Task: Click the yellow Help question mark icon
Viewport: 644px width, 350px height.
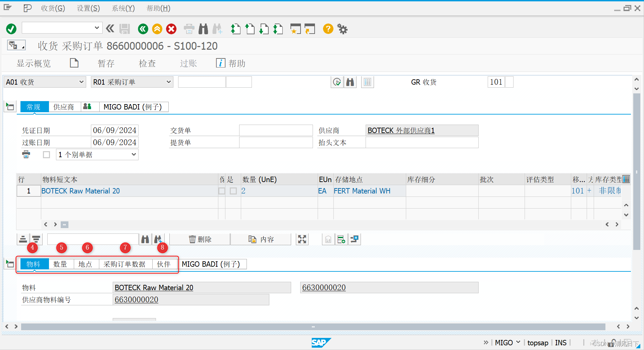Action: (x=328, y=29)
